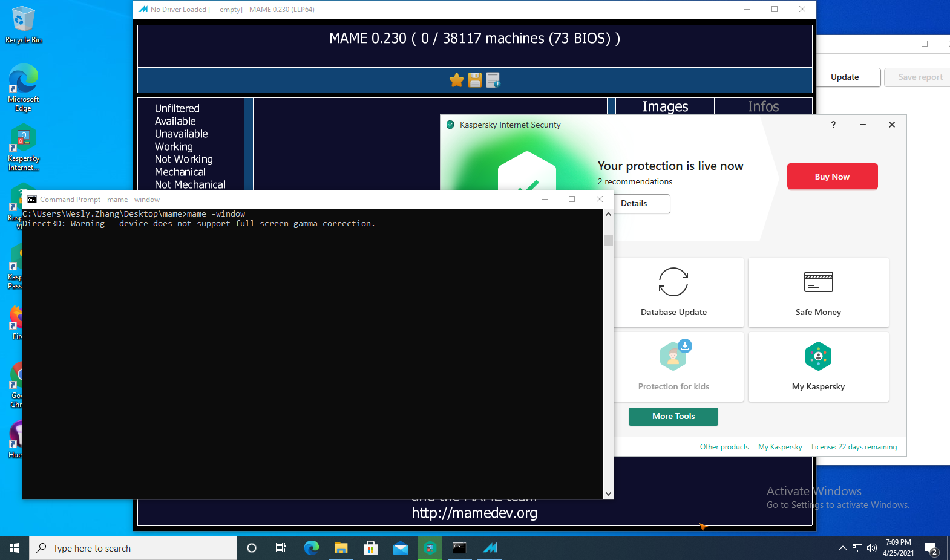Switch to the Images tab in MAME
This screenshot has width=950, height=560.
click(x=665, y=106)
